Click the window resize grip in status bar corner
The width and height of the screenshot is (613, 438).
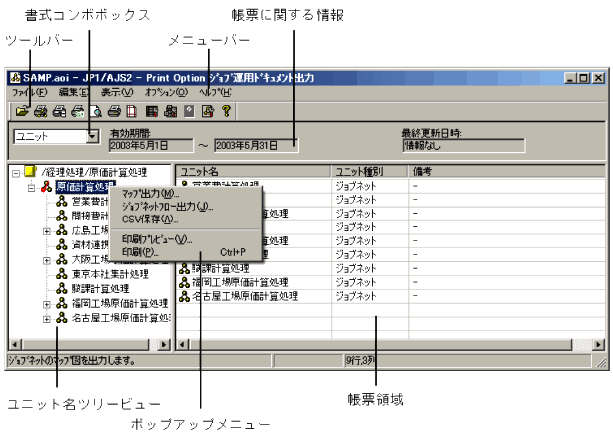pyautogui.click(x=600, y=362)
